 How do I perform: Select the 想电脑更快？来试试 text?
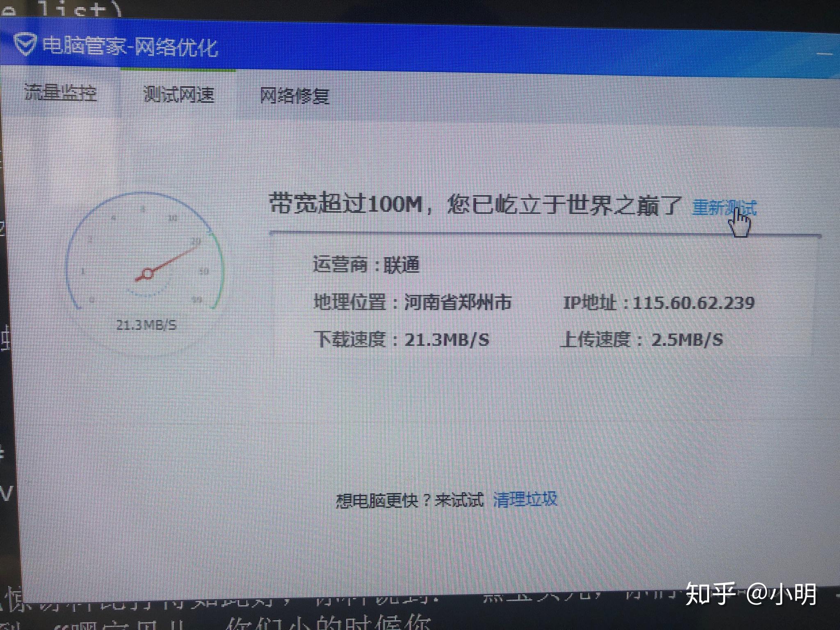point(410,500)
